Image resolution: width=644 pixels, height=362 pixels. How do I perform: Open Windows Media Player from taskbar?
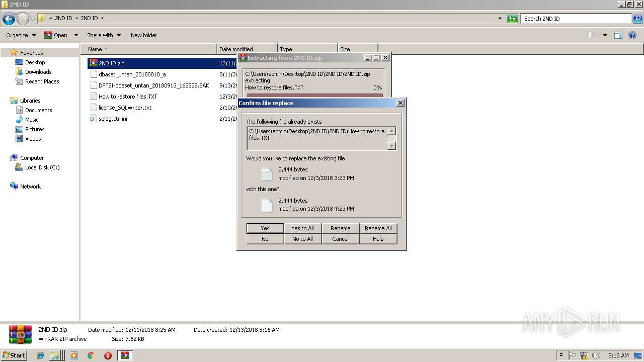tap(74, 355)
